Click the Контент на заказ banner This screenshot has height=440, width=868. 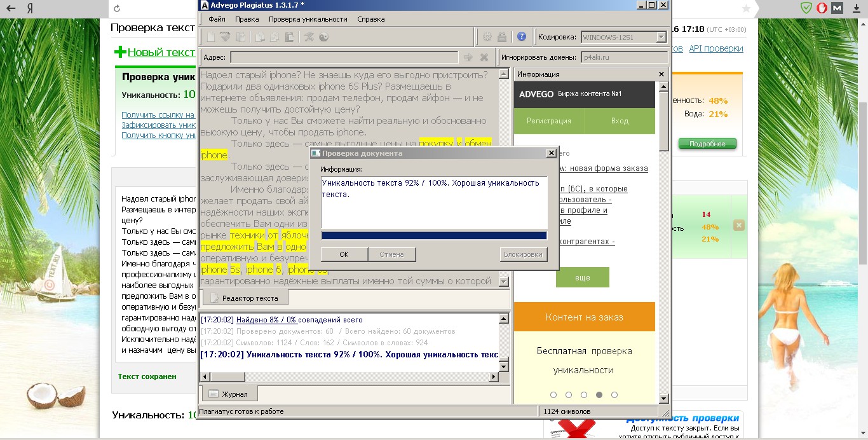click(585, 317)
